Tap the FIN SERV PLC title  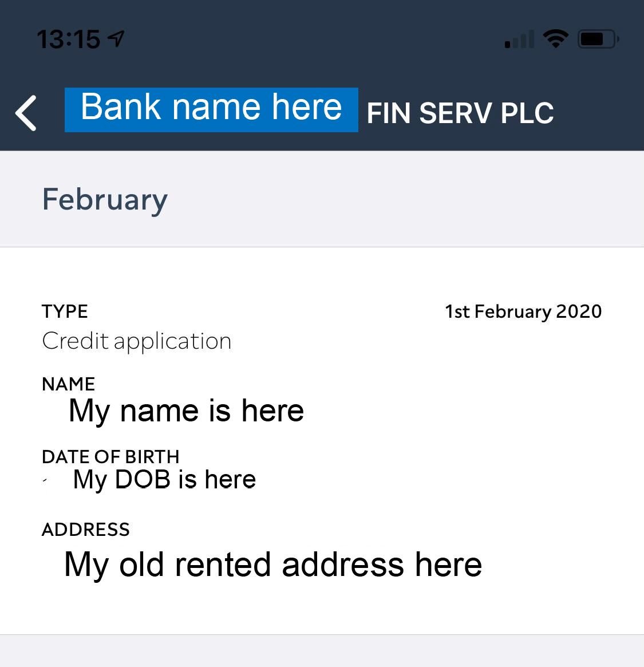tap(460, 113)
